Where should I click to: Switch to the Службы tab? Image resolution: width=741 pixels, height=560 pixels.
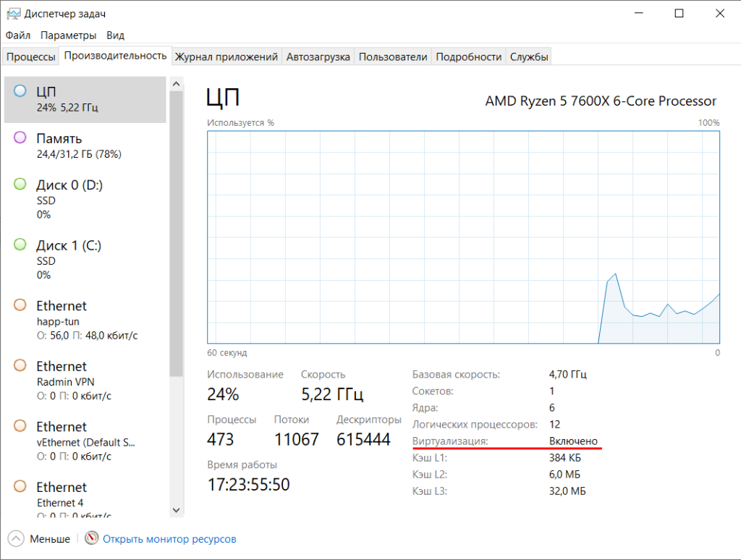coord(529,56)
